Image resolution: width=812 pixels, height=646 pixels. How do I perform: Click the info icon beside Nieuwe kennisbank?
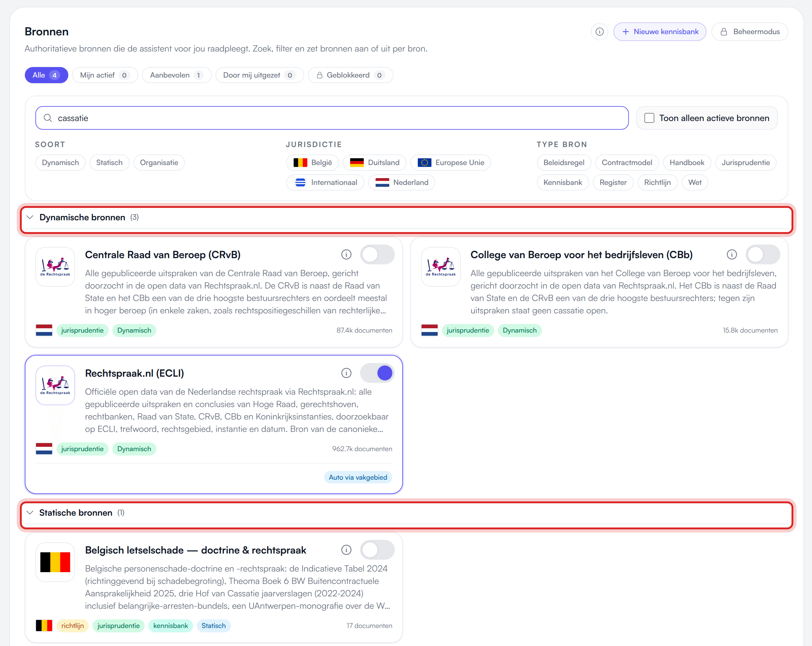click(x=600, y=32)
